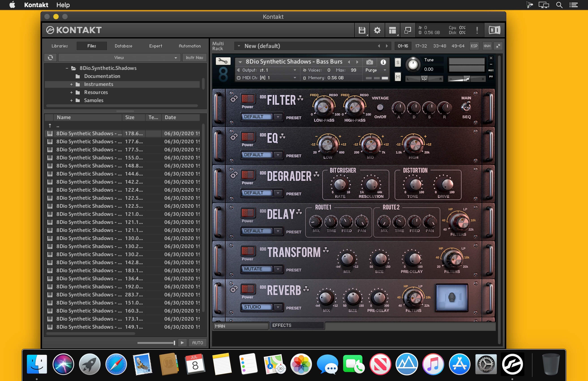Toggle the EQ Power button
Viewport: 588px width, 381px height.
(x=248, y=137)
